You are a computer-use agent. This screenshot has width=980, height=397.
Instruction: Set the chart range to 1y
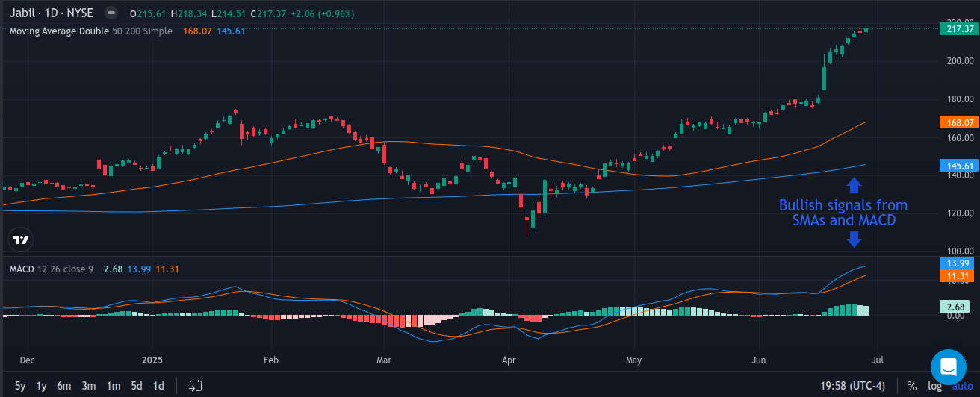point(42,386)
